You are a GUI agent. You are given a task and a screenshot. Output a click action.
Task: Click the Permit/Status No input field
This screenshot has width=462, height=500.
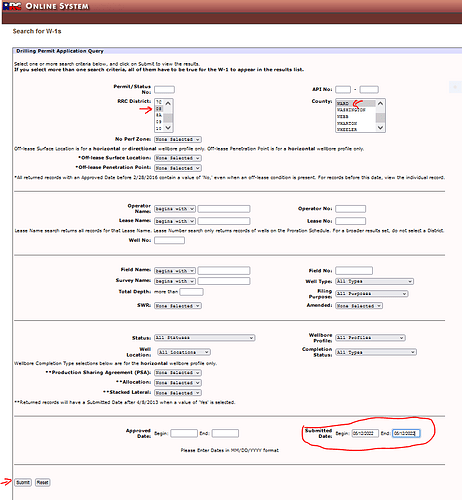tap(164, 89)
